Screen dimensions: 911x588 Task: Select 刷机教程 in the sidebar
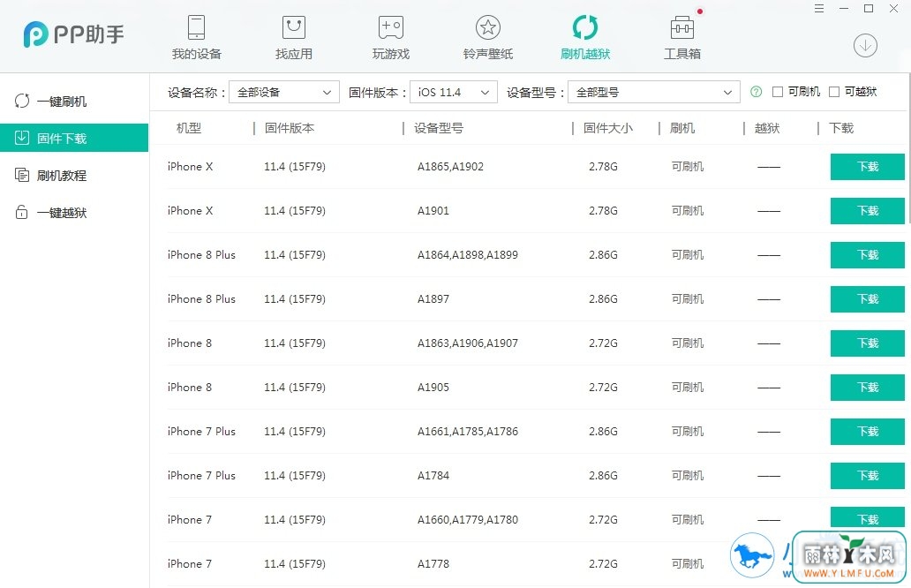(74, 175)
